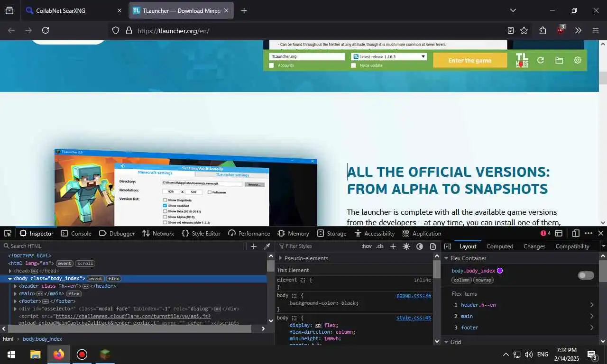Viewport: 607px width, 364px height.
Task: Open the Windows Start menu
Action: [11, 355]
